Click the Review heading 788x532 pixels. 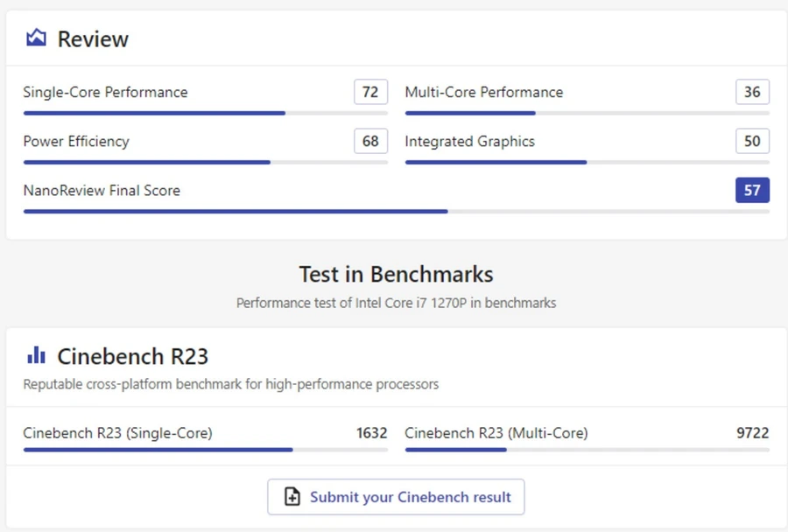tap(93, 39)
